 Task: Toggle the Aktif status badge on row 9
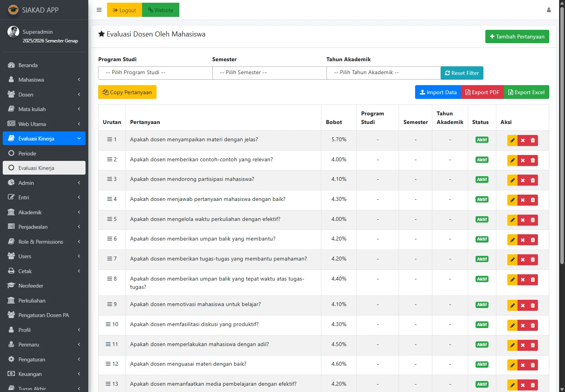482,304
